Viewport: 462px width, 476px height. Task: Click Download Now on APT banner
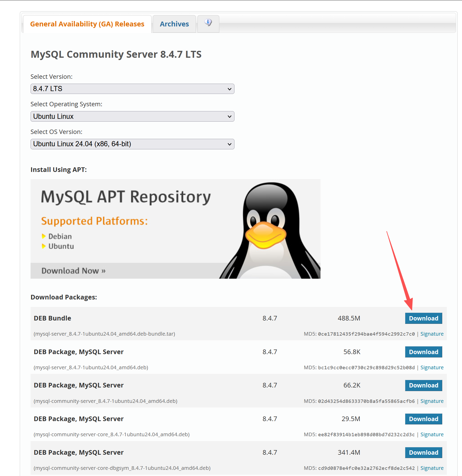[x=73, y=271]
